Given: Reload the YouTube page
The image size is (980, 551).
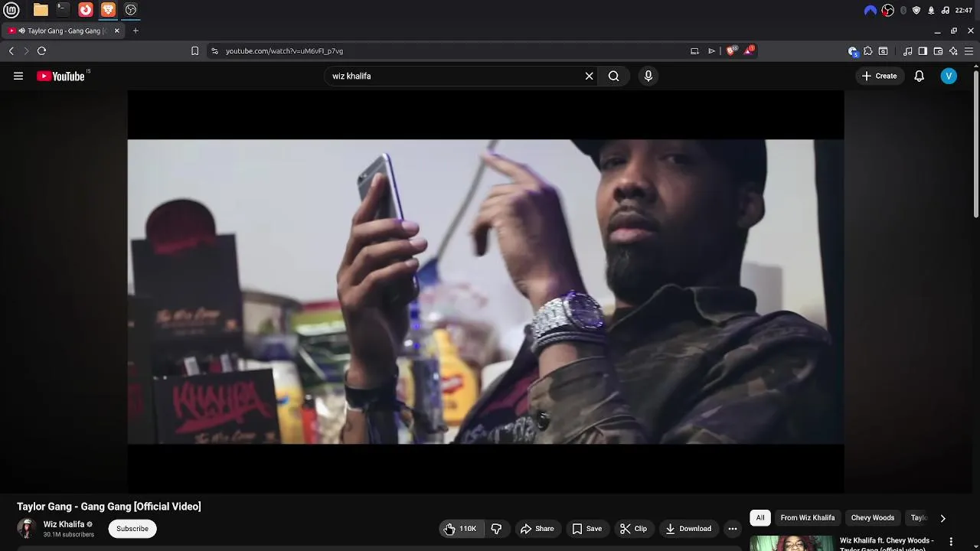Looking at the screenshot, I should (41, 51).
